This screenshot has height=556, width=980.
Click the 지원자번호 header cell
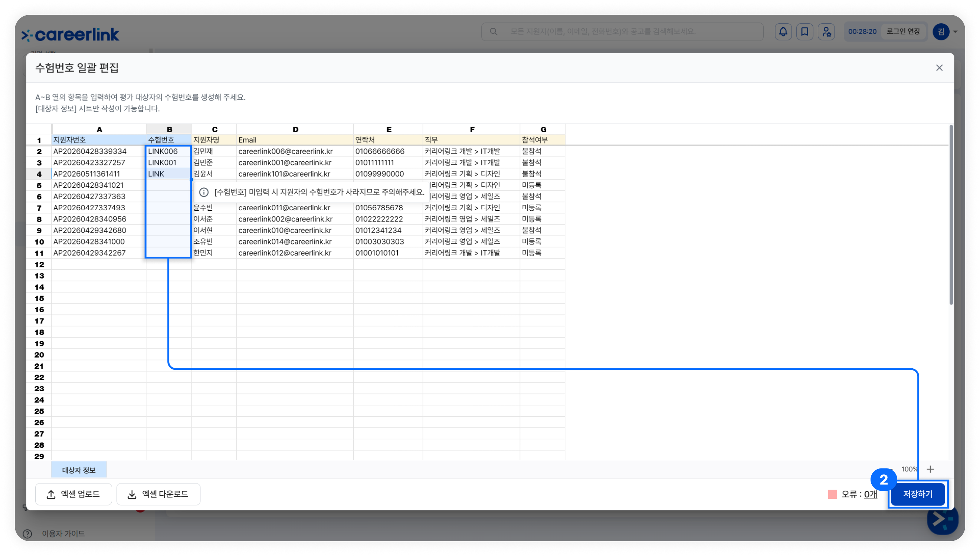[99, 140]
